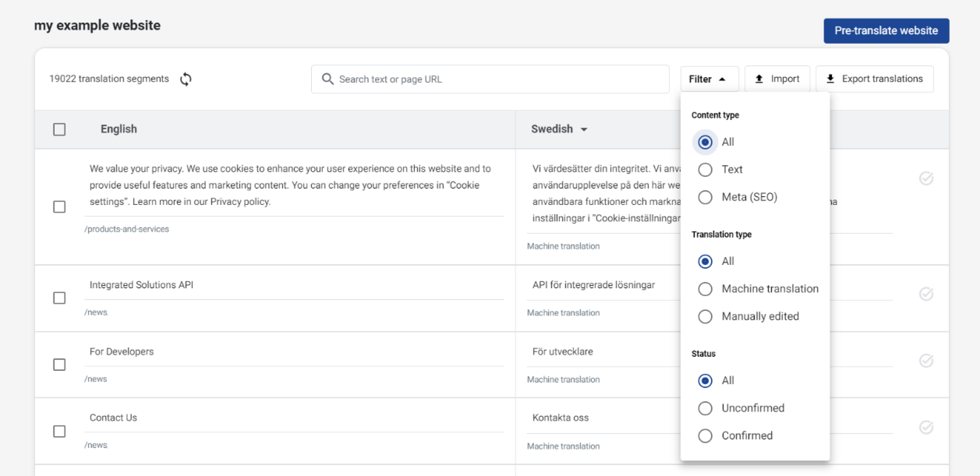The width and height of the screenshot is (980, 476).
Task: Select Content type All radio button
Action: pos(705,142)
